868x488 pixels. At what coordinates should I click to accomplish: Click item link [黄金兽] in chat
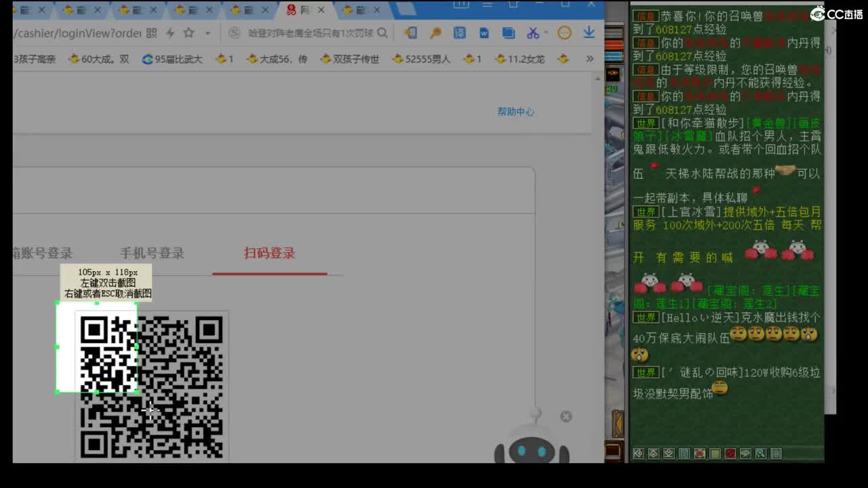tap(768, 123)
